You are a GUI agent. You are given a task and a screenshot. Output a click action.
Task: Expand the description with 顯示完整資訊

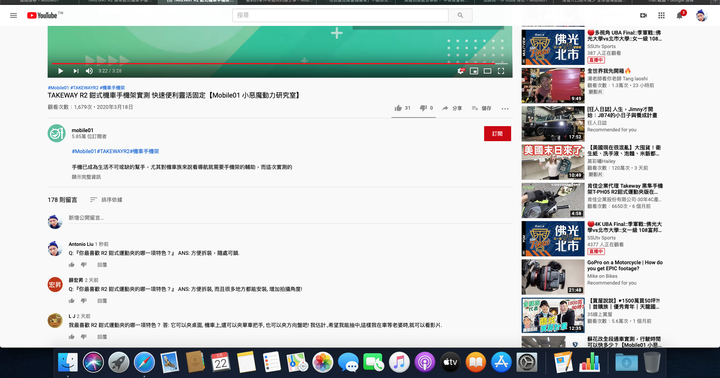[x=86, y=177]
